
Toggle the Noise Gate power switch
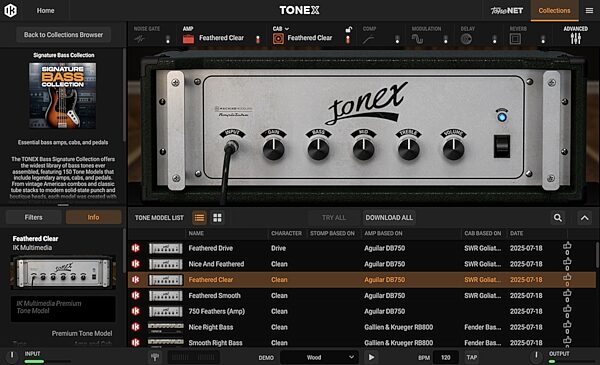(x=168, y=39)
